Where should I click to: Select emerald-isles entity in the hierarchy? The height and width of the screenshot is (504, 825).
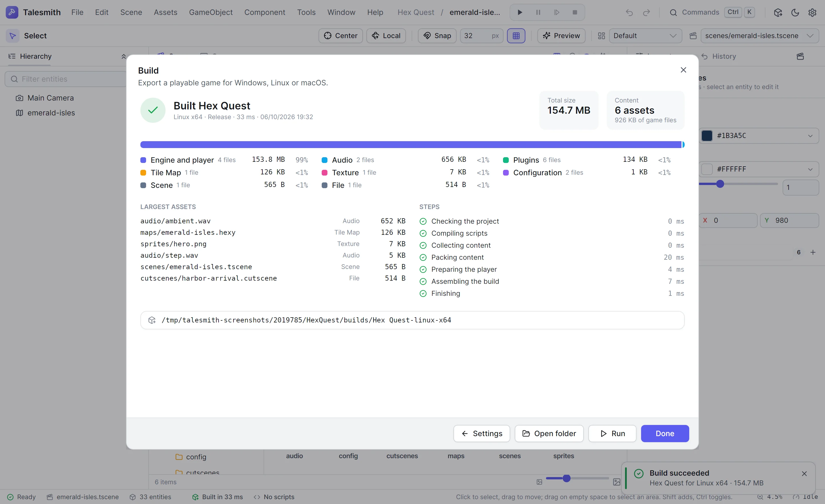point(51,113)
